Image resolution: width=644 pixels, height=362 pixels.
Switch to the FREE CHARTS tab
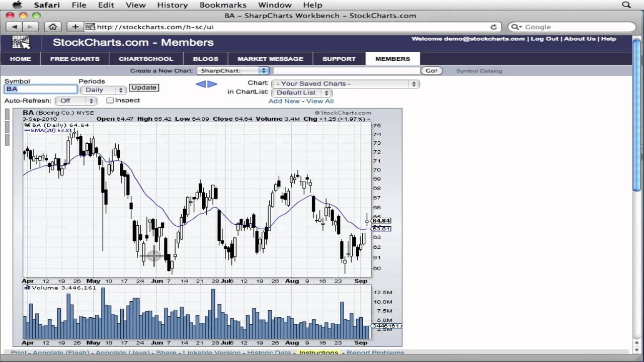[75, 59]
